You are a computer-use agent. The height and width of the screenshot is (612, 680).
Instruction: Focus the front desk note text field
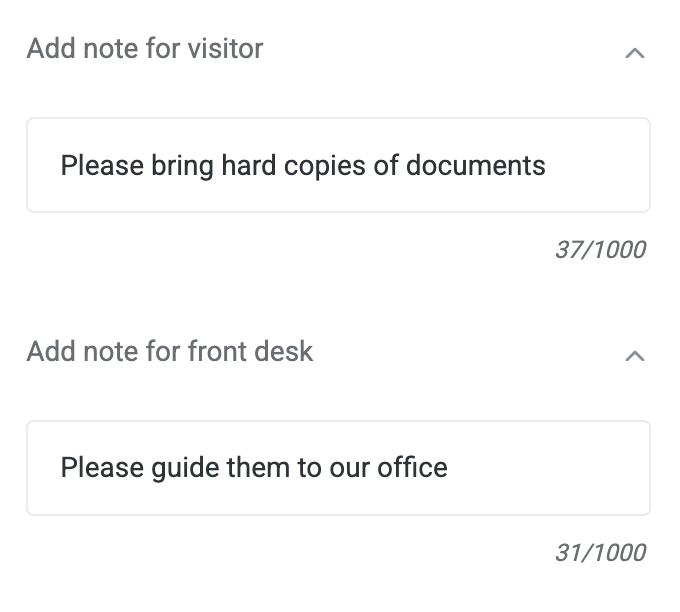pyautogui.click(x=338, y=467)
